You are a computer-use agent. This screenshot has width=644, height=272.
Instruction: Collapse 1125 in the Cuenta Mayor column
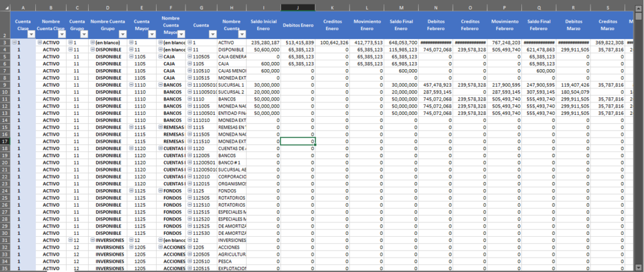[x=131, y=191]
